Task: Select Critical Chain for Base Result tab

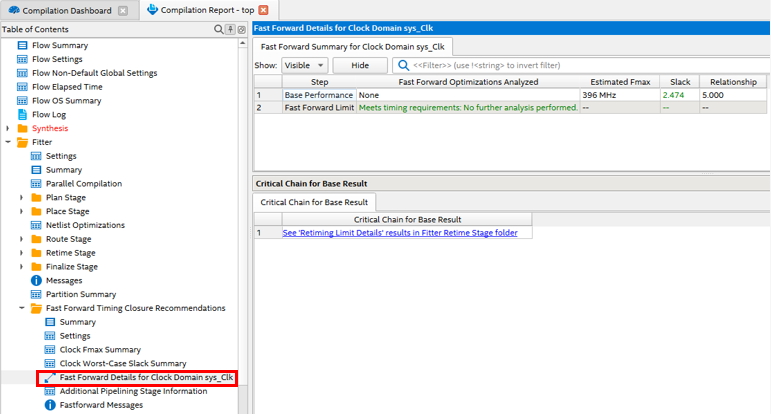Action: [x=315, y=202]
